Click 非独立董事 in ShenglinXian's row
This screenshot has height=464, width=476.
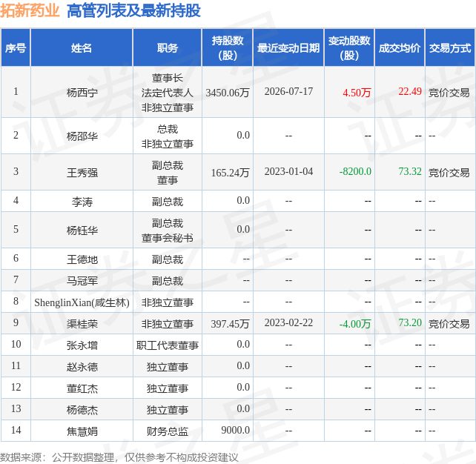(168, 302)
